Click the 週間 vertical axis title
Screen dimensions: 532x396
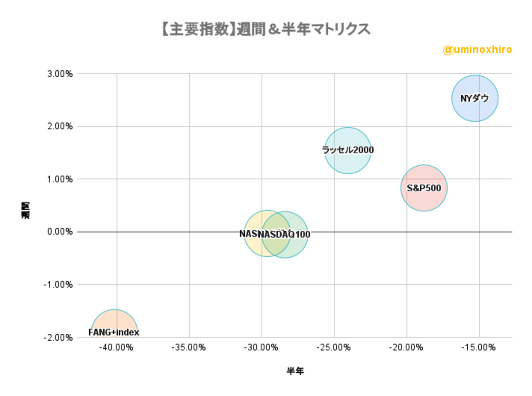pyautogui.click(x=25, y=210)
